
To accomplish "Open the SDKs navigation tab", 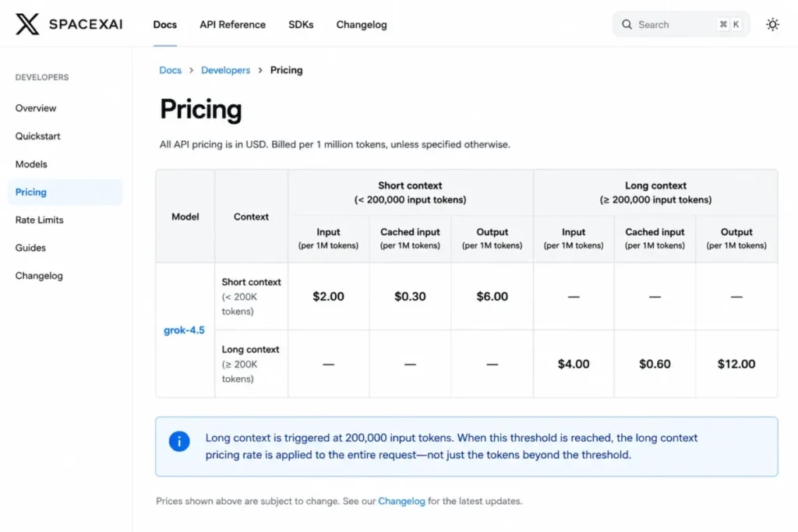I will pyautogui.click(x=301, y=24).
